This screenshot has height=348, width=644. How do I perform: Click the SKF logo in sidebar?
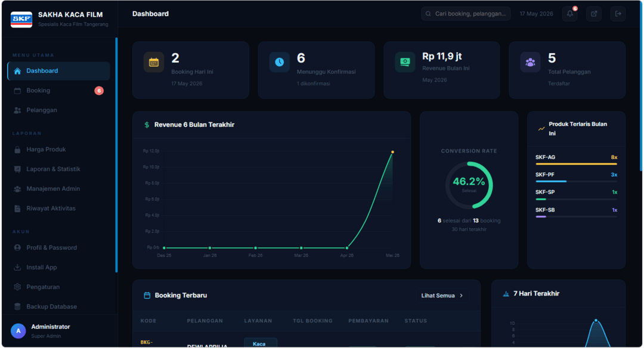tap(21, 19)
